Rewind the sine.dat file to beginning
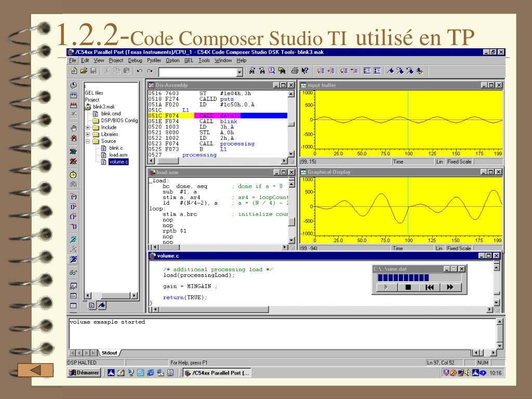This screenshot has width=532, height=399. 430,287
